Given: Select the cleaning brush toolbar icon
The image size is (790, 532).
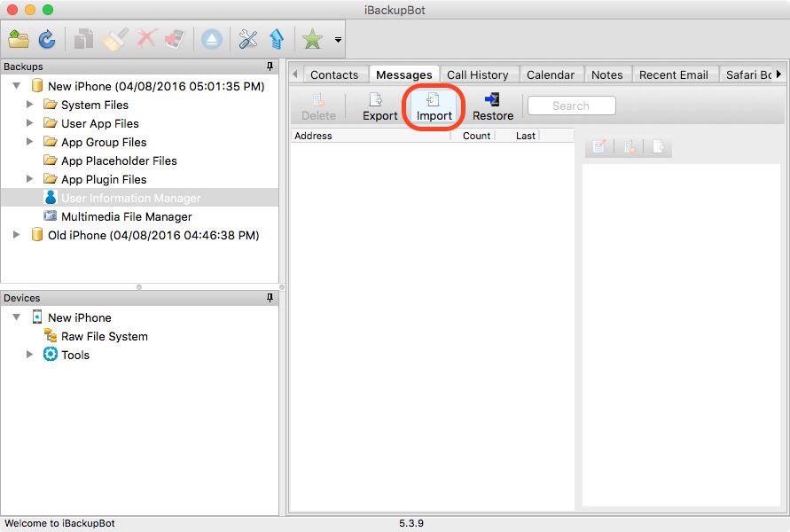Looking at the screenshot, I should [113, 38].
